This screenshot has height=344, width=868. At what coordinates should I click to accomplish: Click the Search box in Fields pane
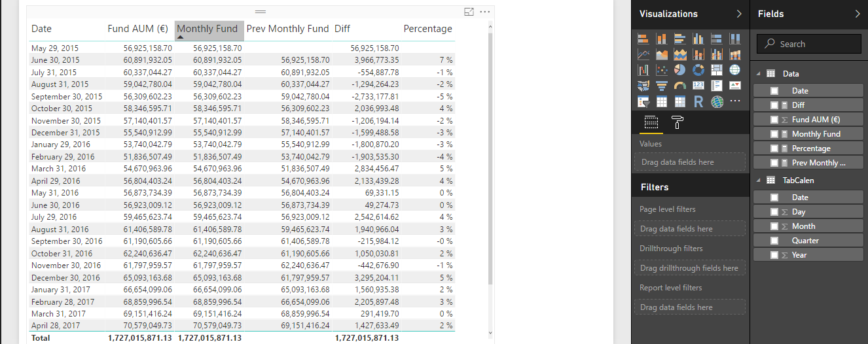tap(808, 44)
